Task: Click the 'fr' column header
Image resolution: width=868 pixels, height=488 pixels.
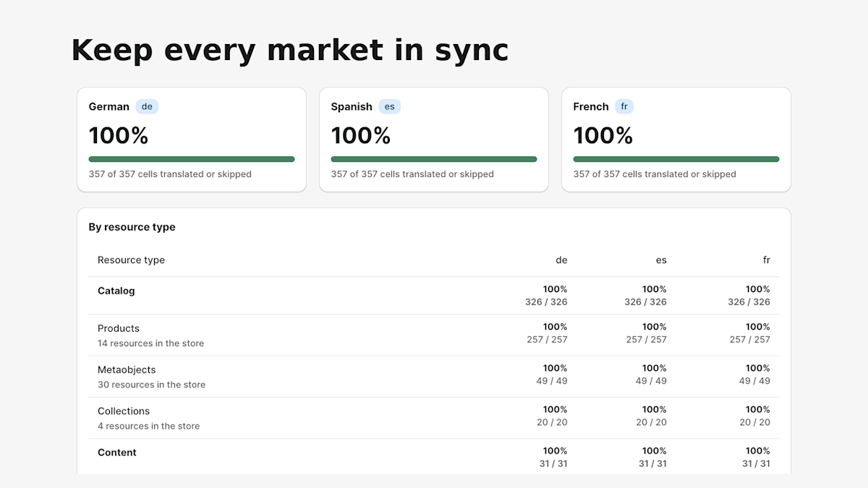Action: [x=767, y=260]
